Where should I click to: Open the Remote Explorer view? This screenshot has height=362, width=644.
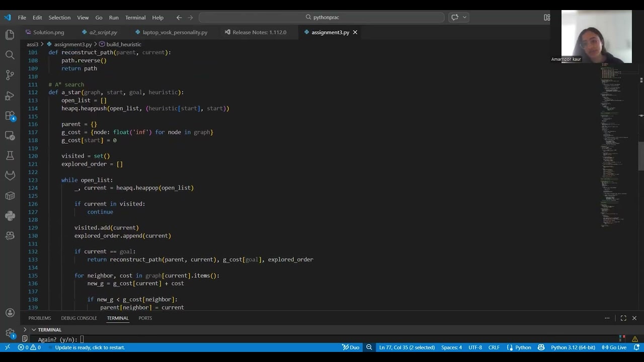10,136
